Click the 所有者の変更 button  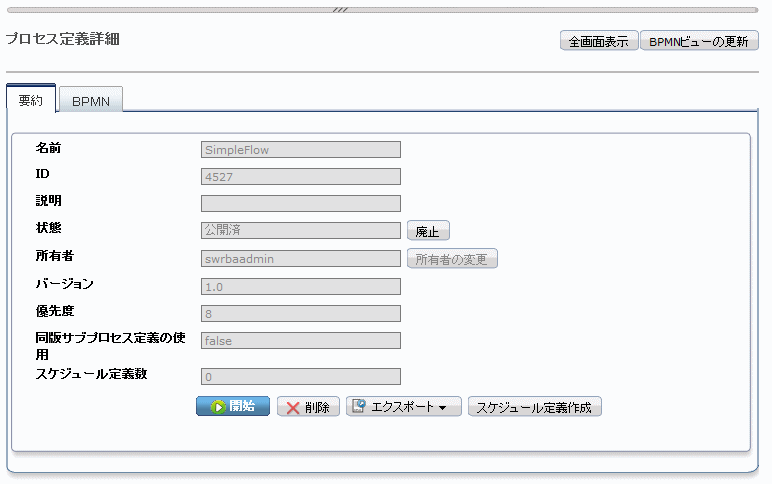[451, 259]
